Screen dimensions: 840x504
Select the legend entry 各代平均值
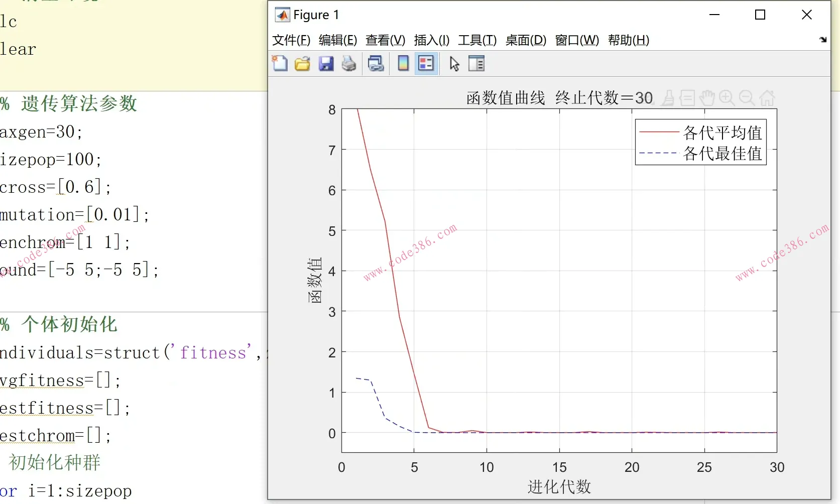[x=723, y=133]
